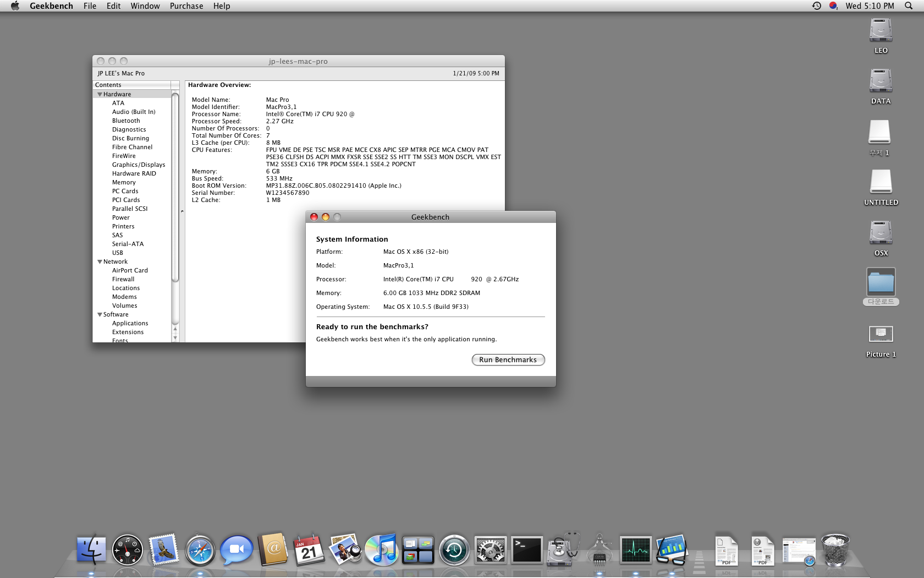Open iTunes from the dock
Image resolution: width=924 pixels, height=578 pixels.
(x=381, y=550)
